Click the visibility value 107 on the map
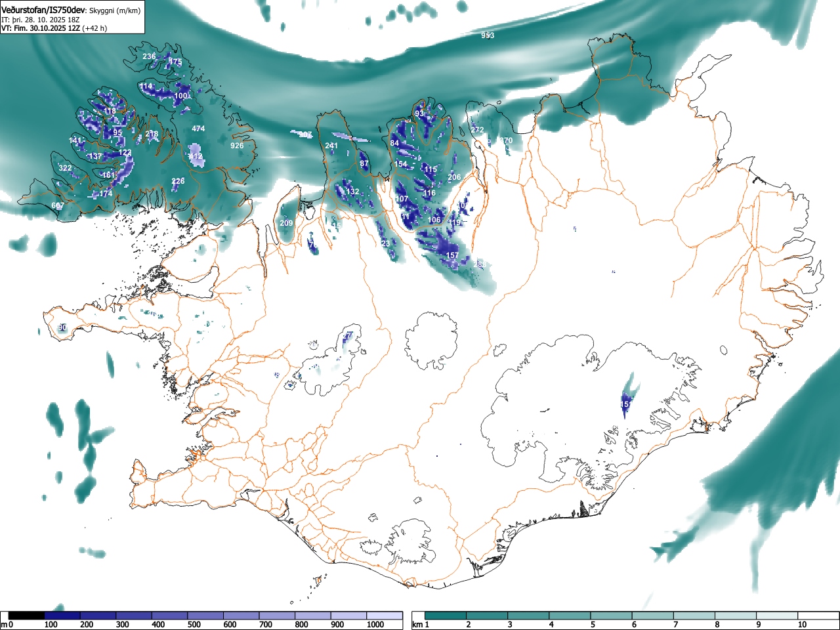 [x=402, y=199]
